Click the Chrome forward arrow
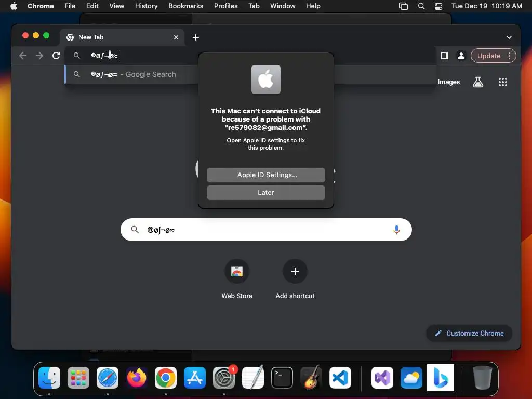 tap(39, 56)
